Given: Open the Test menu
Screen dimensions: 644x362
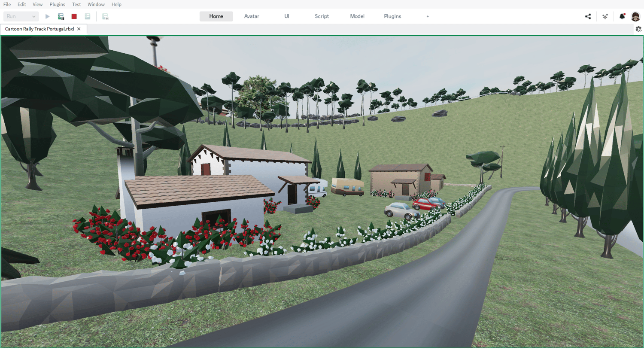Looking at the screenshot, I should tap(76, 4).
